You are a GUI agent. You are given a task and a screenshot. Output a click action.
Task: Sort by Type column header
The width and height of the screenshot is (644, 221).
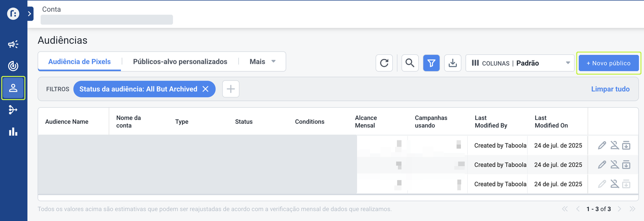click(x=182, y=122)
